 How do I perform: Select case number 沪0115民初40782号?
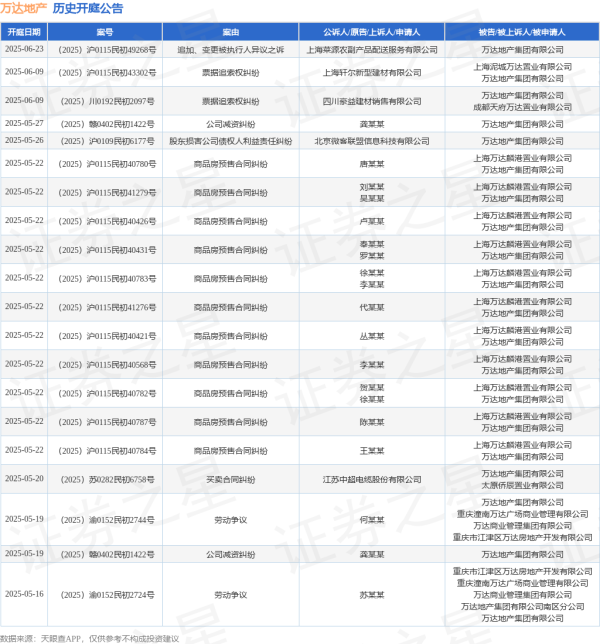click(x=107, y=393)
